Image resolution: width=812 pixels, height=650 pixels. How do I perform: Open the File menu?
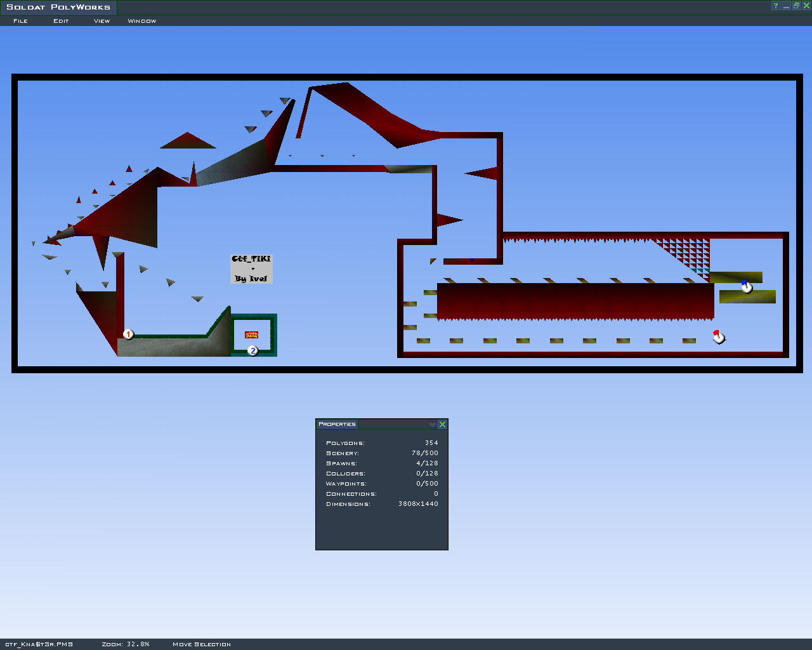click(x=20, y=21)
